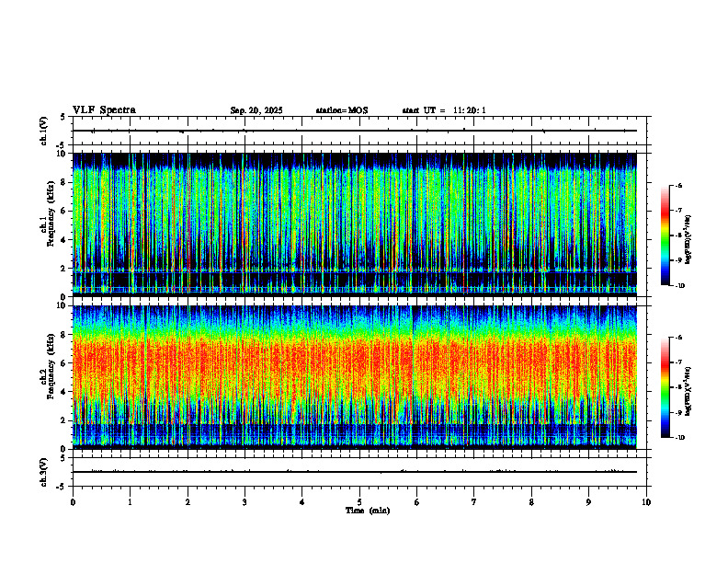
Task: Click time axis tick label "4"
Action: click(302, 502)
